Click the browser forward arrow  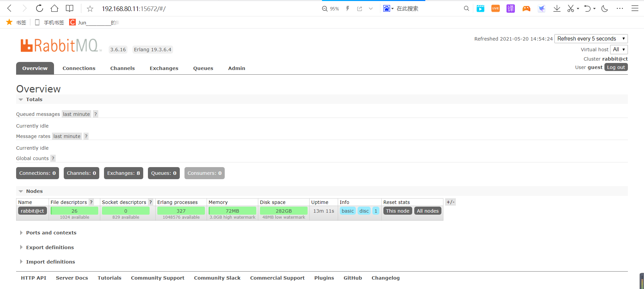(x=24, y=8)
